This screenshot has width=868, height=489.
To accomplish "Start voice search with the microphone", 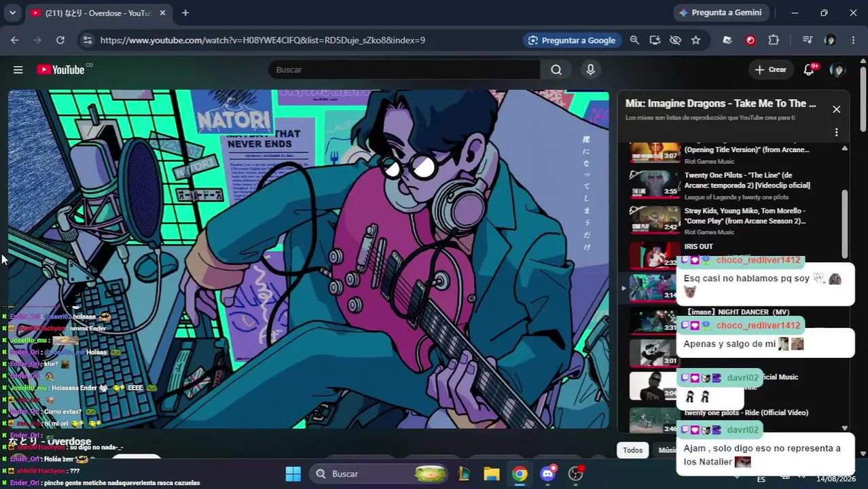I will (x=590, y=70).
